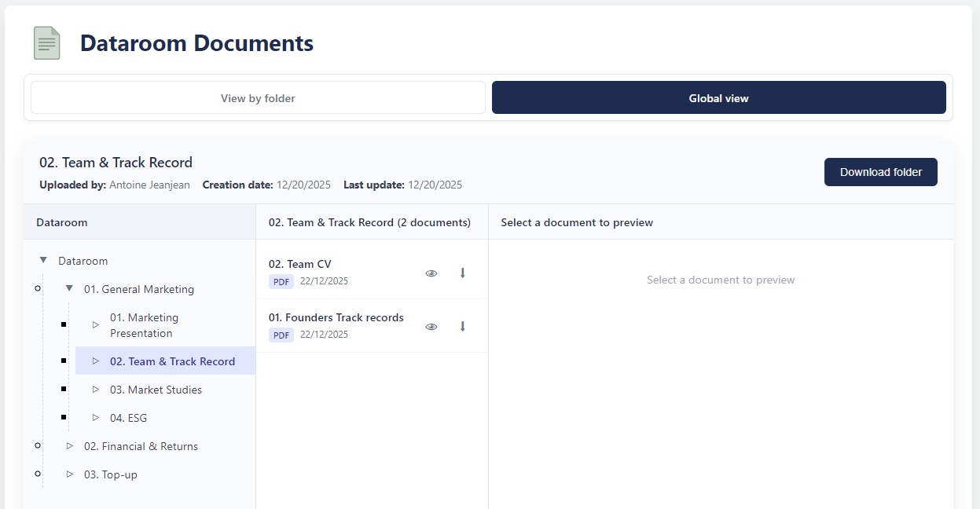This screenshot has width=980, height=509.
Task: Expand 02. Financial & Returns folder
Action: pyautogui.click(x=69, y=446)
